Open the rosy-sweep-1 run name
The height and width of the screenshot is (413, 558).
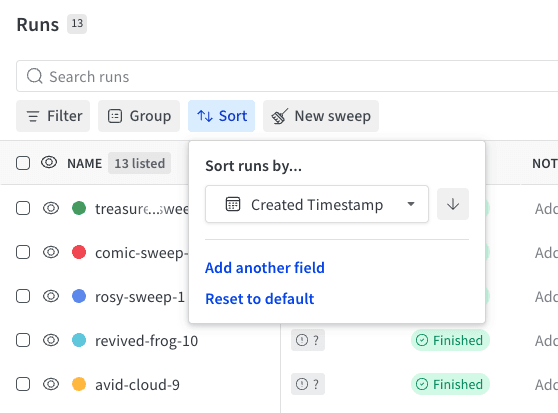[140, 297]
